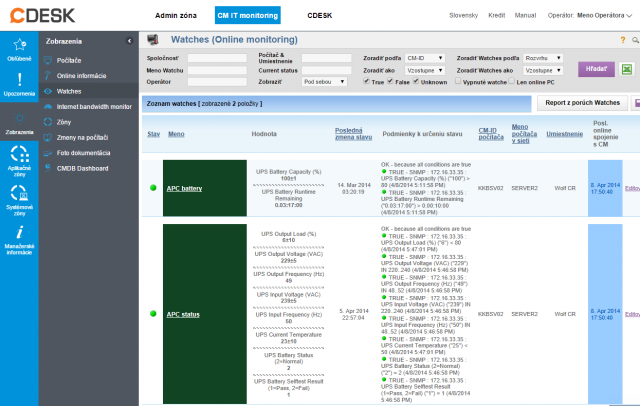Click Internet bandwidth monitor icon

pyautogui.click(x=48, y=106)
